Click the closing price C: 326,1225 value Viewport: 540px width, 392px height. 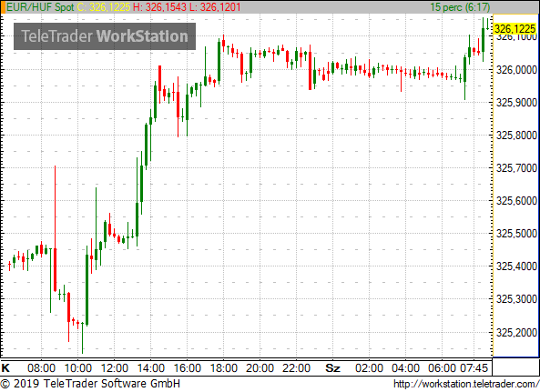(x=103, y=7)
